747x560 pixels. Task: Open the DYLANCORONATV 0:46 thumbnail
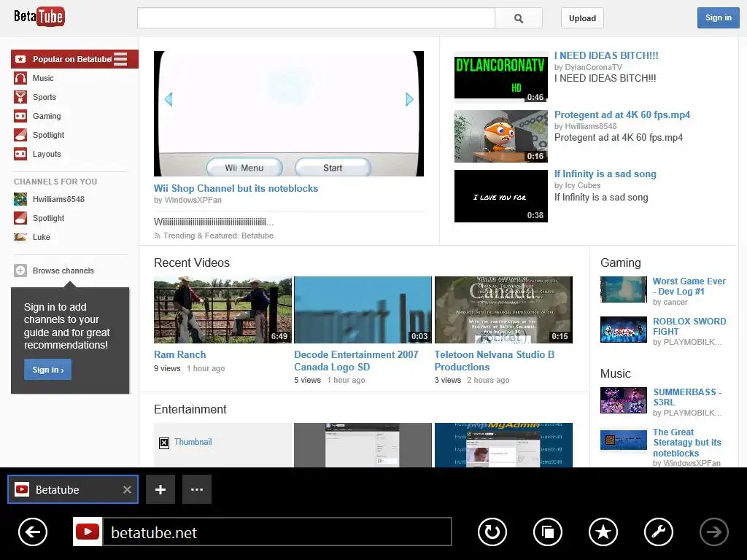500,77
